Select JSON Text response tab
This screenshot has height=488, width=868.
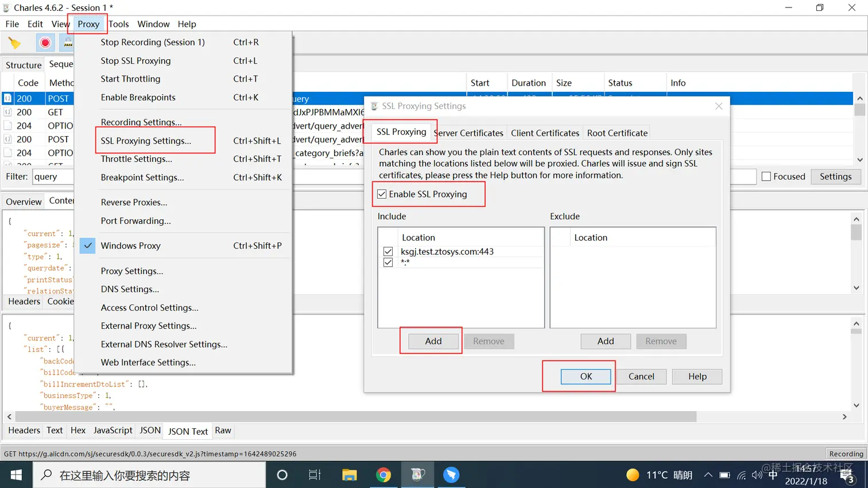[188, 431]
